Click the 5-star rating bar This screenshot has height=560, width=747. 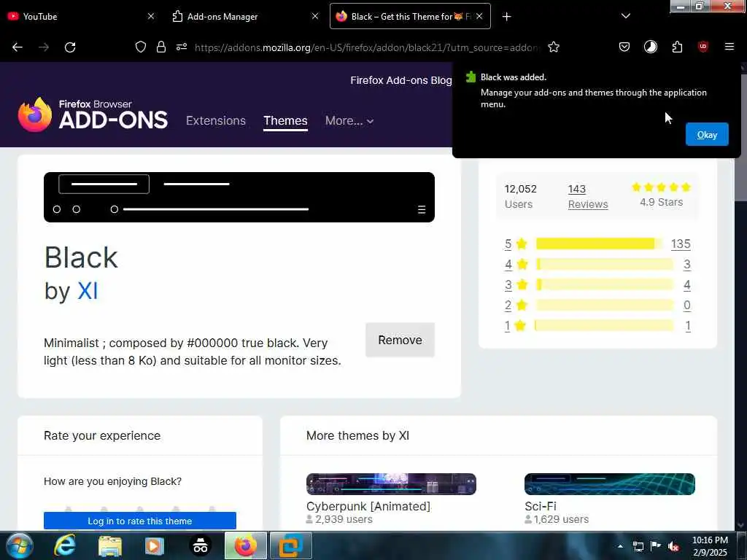click(600, 244)
